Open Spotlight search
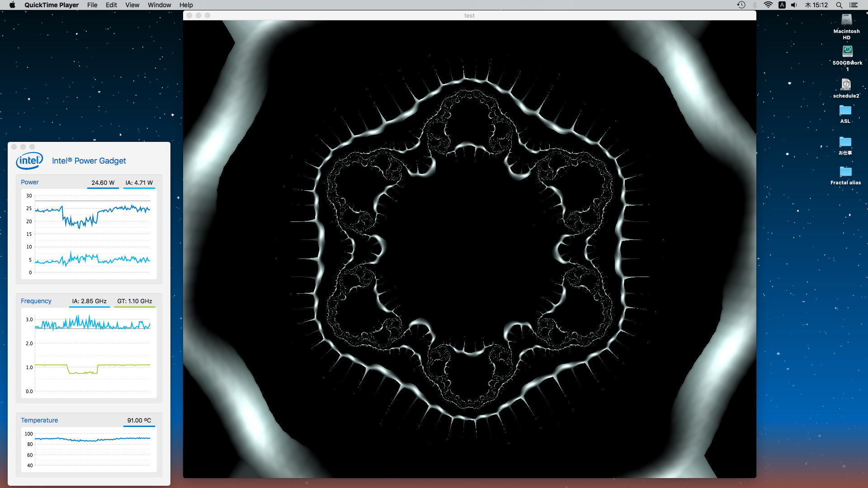This screenshot has width=868, height=488. click(839, 5)
